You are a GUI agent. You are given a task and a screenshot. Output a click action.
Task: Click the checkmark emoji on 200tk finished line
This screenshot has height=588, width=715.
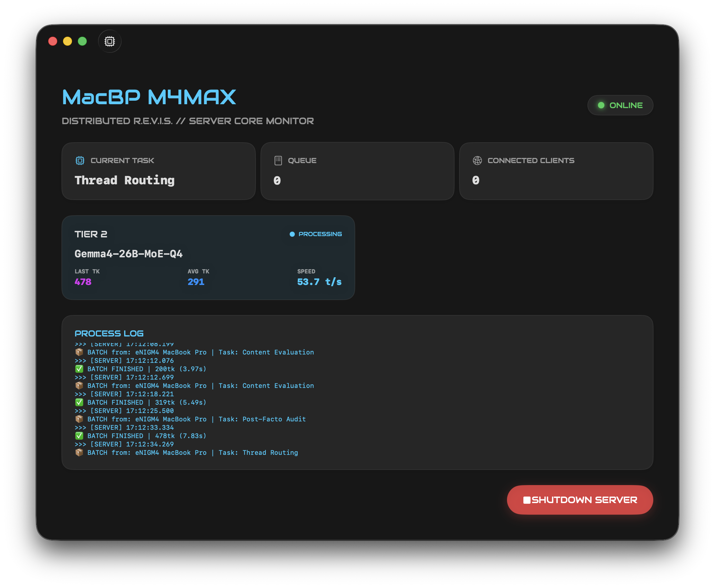(x=79, y=369)
